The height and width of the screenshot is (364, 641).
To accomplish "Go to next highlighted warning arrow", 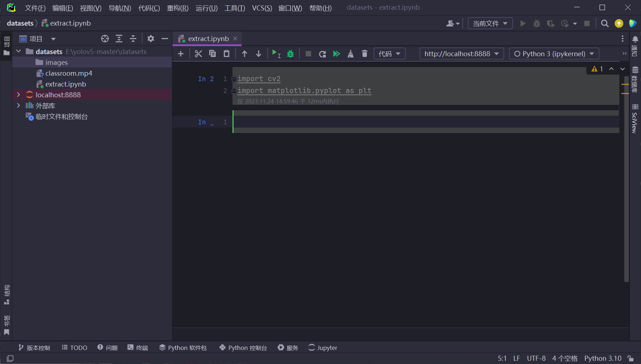I will point(623,69).
